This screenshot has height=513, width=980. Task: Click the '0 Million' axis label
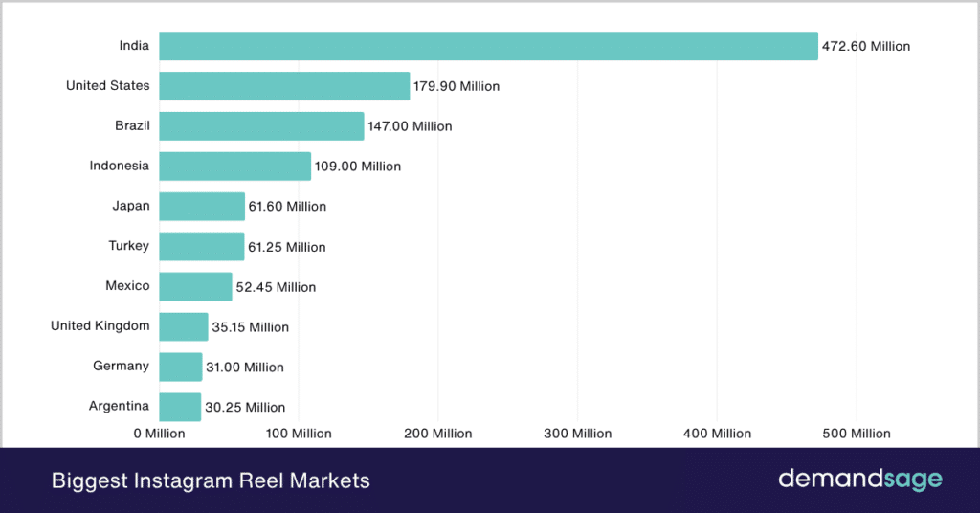pyautogui.click(x=160, y=434)
